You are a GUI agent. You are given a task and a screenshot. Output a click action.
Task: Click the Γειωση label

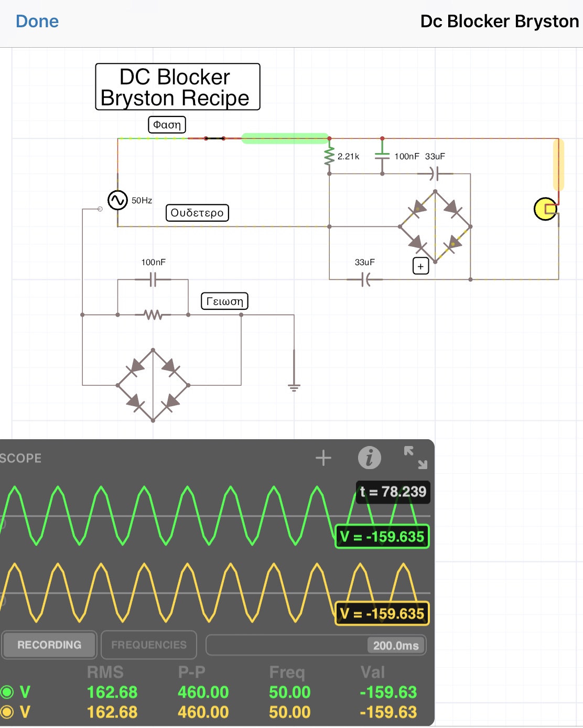coord(224,301)
